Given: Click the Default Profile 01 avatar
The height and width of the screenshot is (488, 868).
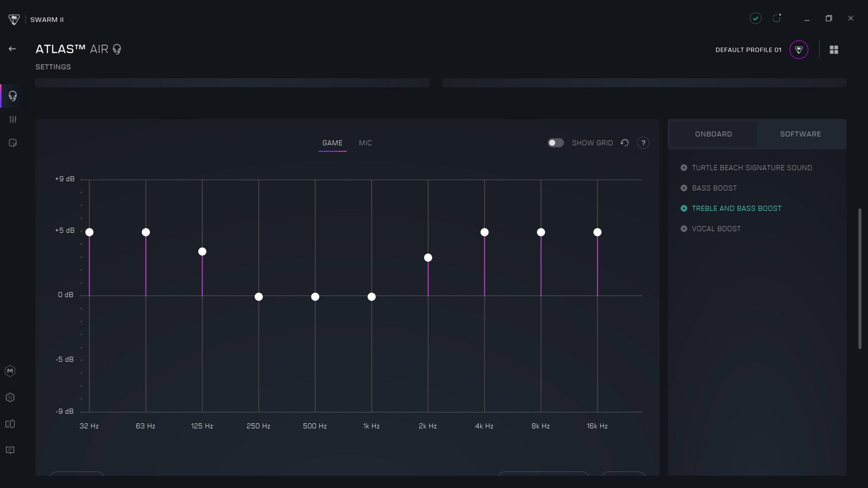Looking at the screenshot, I should pos(798,50).
